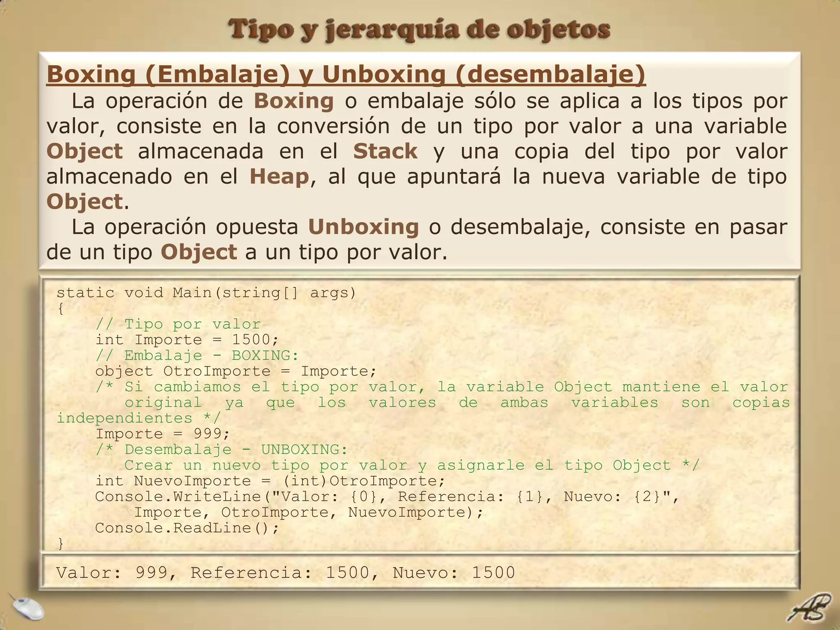
Task: Click comment '// Embalaje - BOXING:'
Action: (197, 355)
